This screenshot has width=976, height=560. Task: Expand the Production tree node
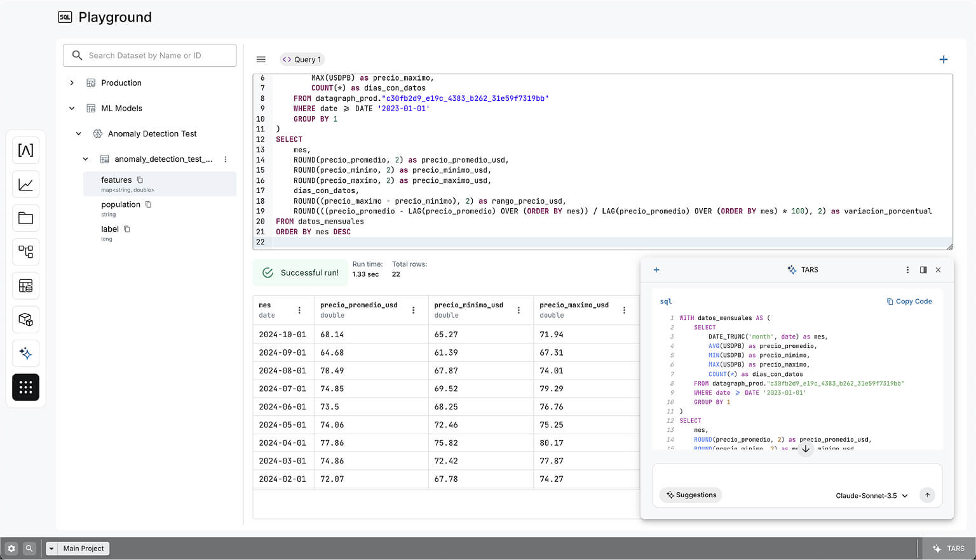click(72, 83)
